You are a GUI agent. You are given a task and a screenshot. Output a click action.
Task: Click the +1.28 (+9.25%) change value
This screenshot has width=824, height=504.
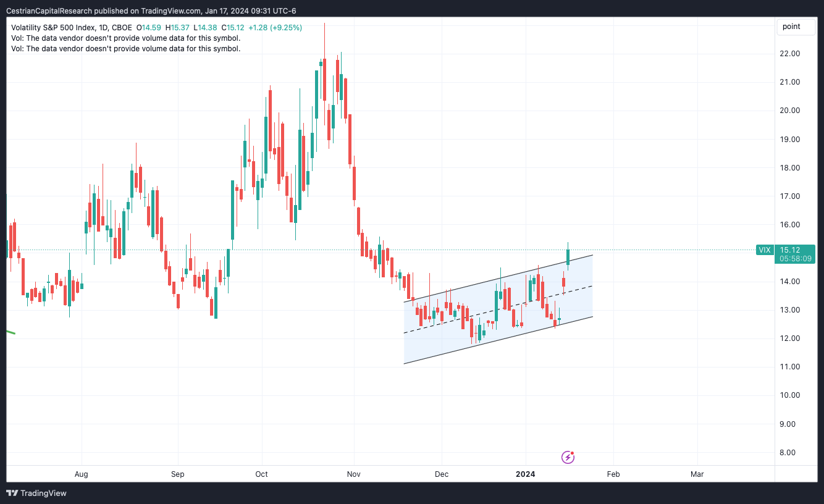pos(275,27)
